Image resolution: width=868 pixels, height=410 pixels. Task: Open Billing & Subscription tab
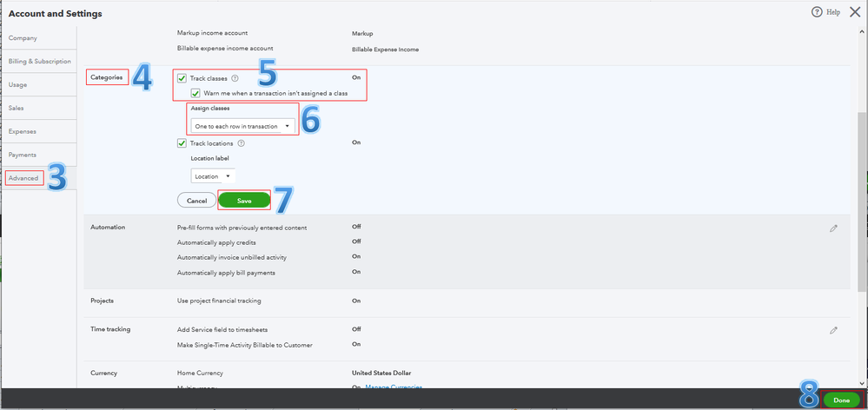click(x=38, y=62)
